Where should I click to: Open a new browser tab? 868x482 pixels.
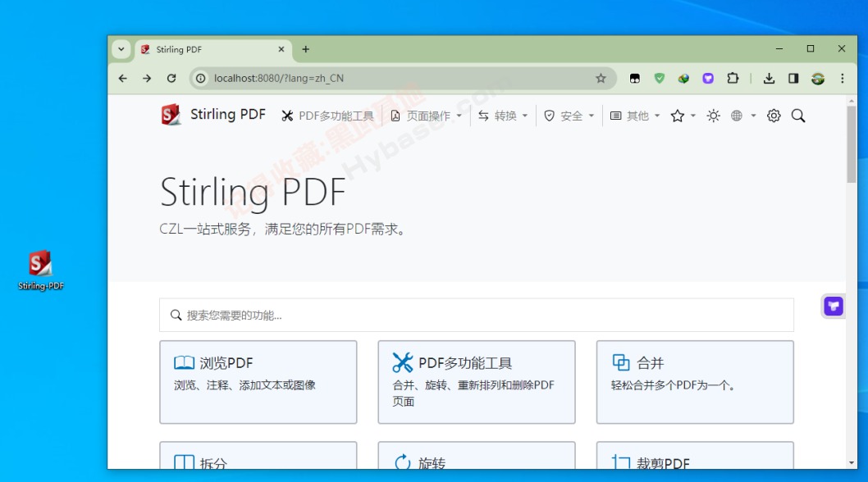click(x=305, y=49)
